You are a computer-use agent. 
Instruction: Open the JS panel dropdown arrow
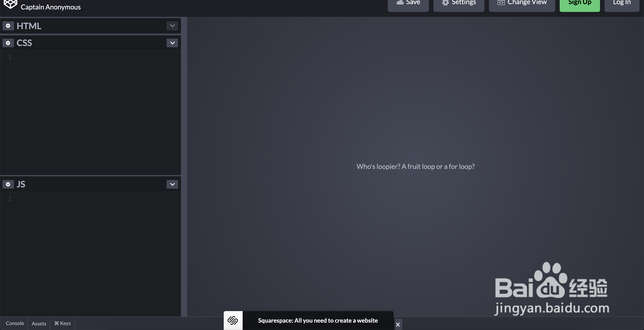click(172, 184)
